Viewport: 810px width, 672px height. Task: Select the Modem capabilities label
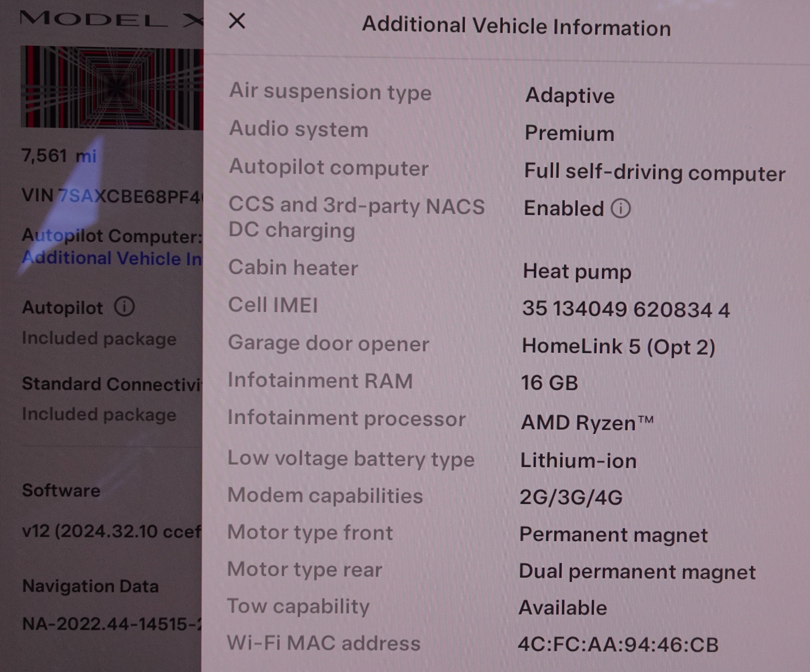pyautogui.click(x=325, y=495)
